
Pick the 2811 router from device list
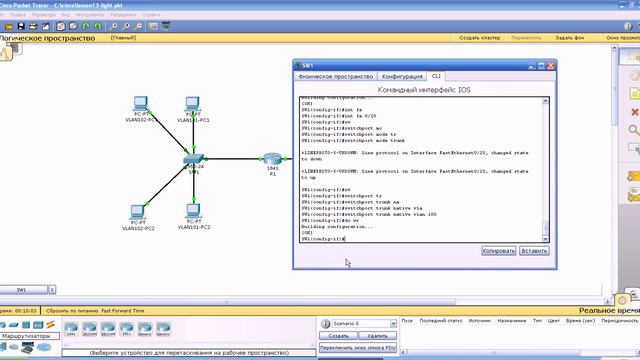pyautogui.click(x=126, y=329)
